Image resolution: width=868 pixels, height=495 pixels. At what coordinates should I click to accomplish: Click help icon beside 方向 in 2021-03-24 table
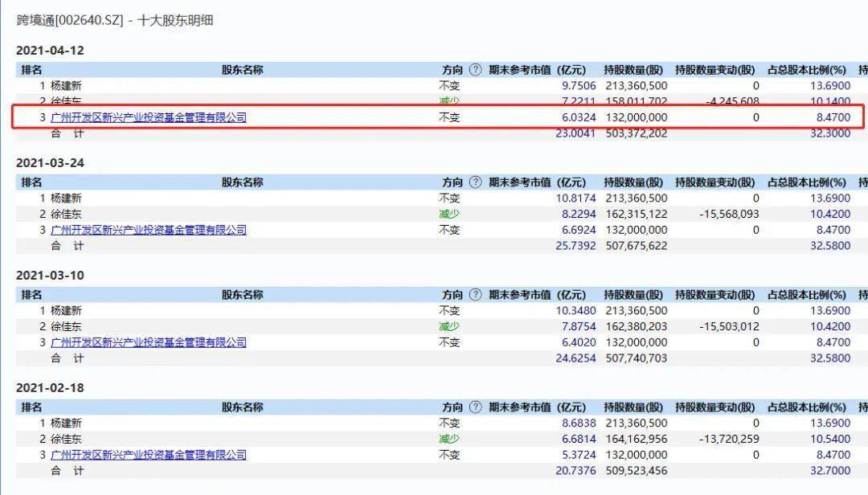475,182
